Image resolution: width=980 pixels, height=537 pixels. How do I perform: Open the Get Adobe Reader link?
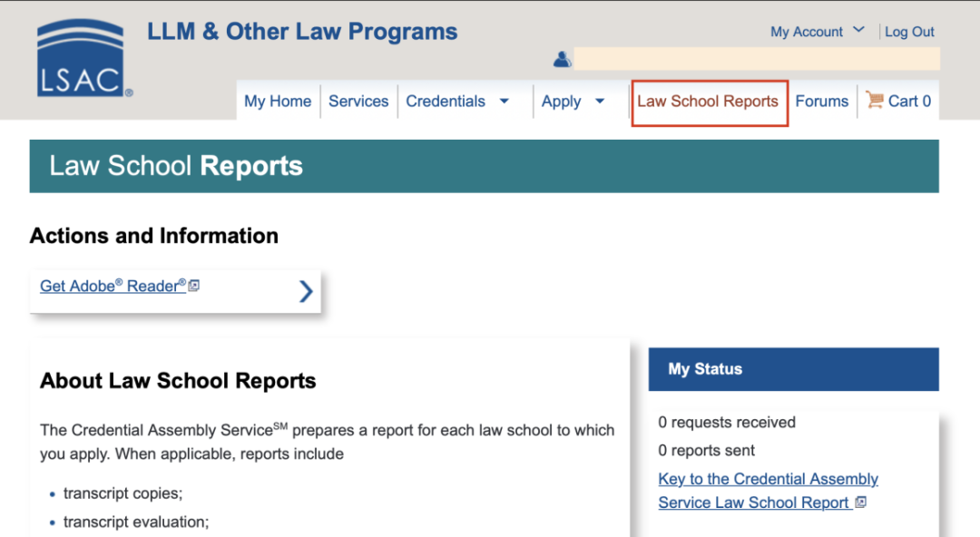113,286
